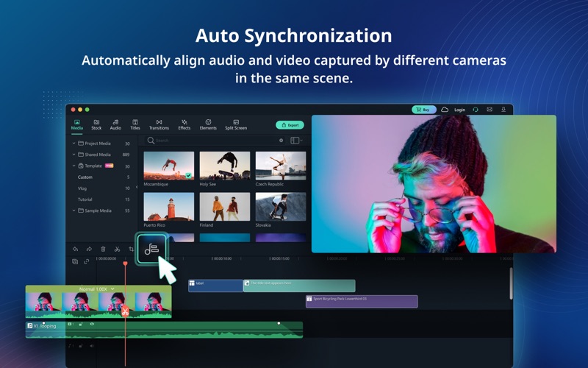Open the Effects tab
The height and width of the screenshot is (368, 588).
[184, 124]
